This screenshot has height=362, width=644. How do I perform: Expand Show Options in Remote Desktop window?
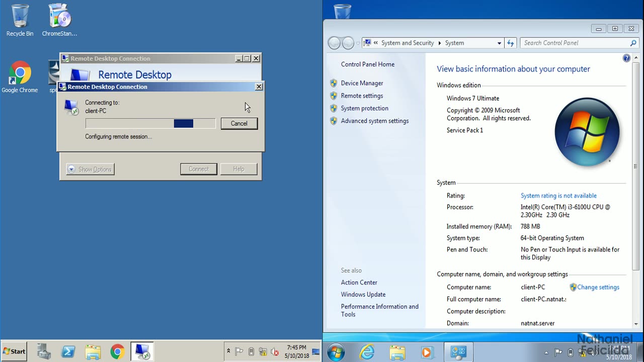pyautogui.click(x=91, y=169)
